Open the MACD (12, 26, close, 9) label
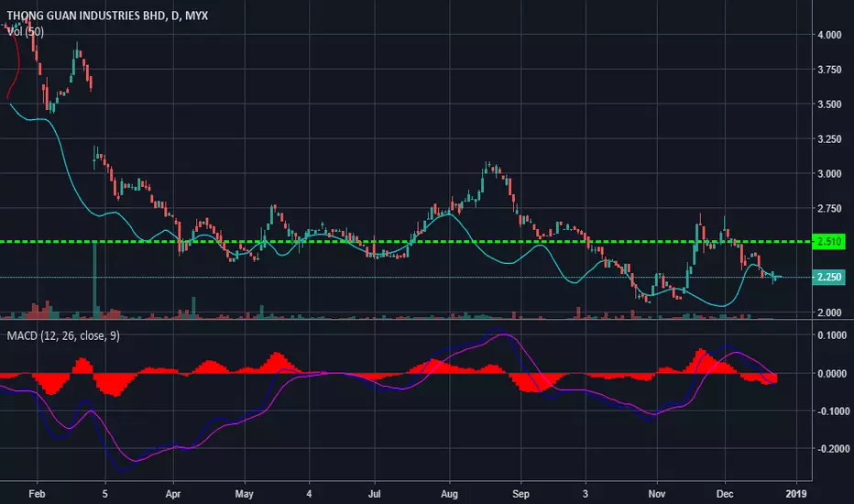 coord(63,335)
